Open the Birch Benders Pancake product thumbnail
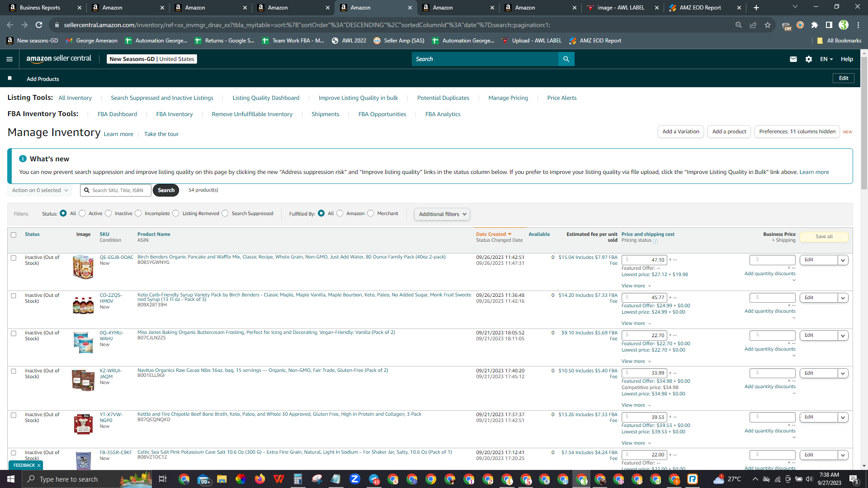The height and width of the screenshot is (488, 868). coord(83,267)
